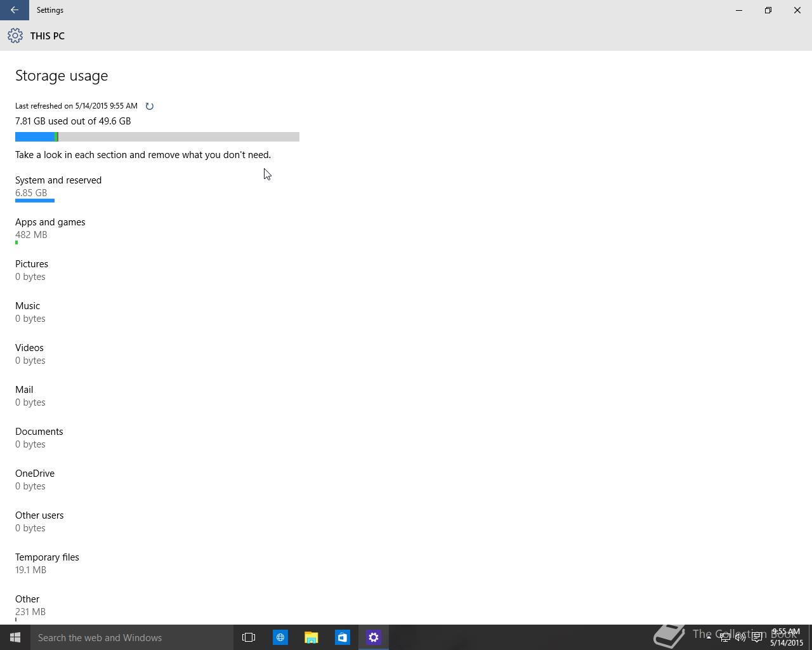Screen dimensions: 812x650
Task: Open the Other storage section
Action: 30,607
